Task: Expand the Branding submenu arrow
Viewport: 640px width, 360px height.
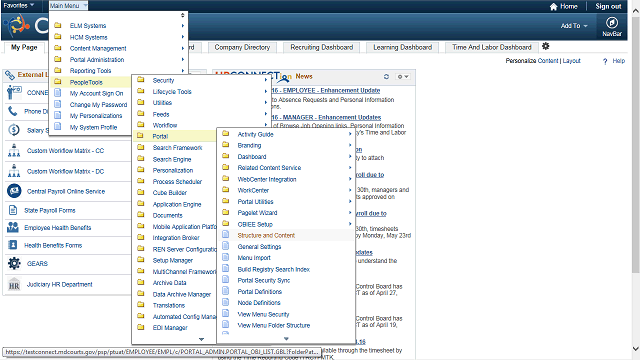Action: [x=350, y=145]
